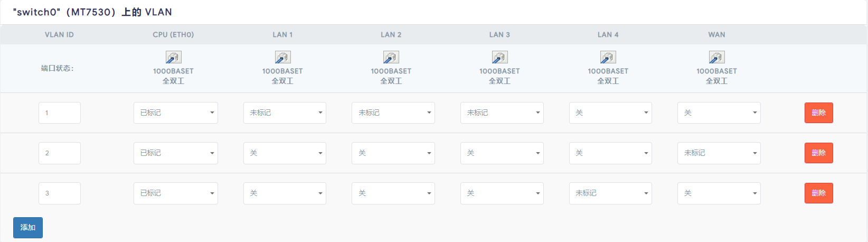Delete the VLAN 2 row

click(818, 153)
